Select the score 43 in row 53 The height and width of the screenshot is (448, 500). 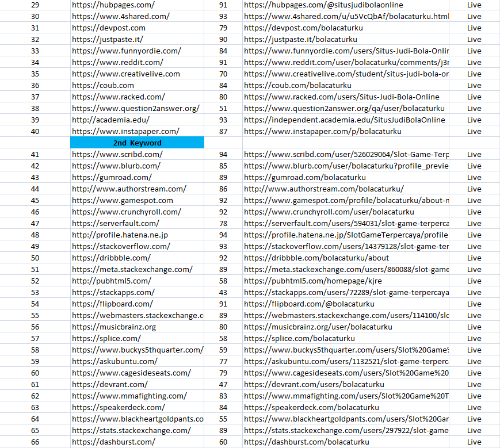[x=223, y=292]
